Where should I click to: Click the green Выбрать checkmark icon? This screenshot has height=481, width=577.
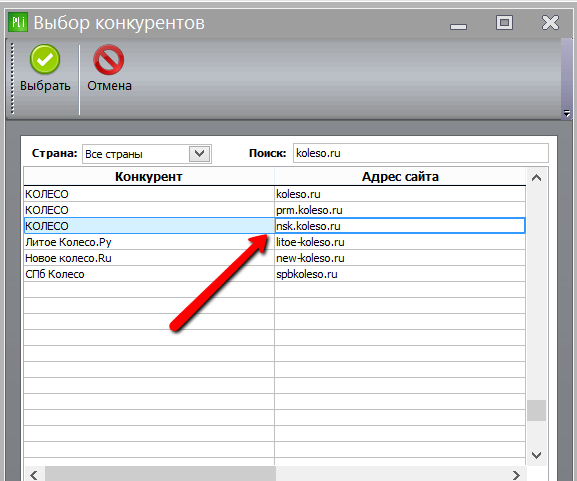45,60
